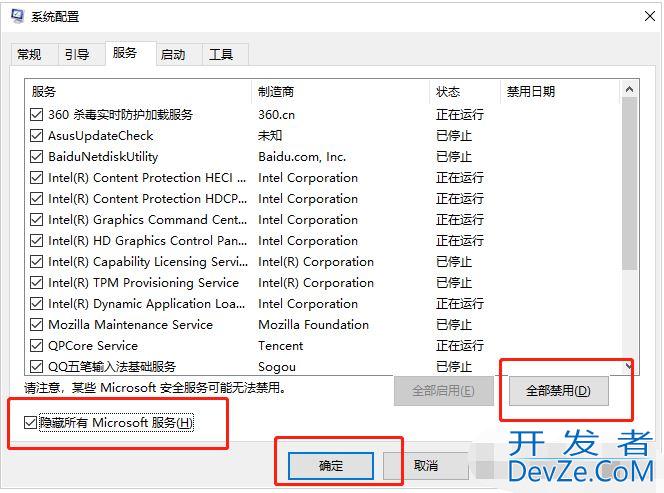
Task: Uncheck Mozilla Maintenance Service checkbox
Action: (x=36, y=325)
